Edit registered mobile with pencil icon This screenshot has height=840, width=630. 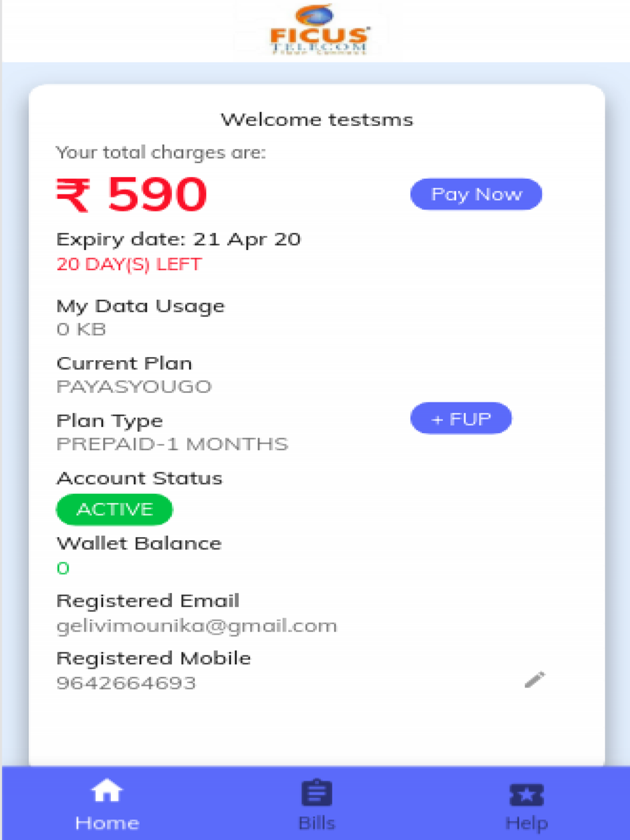click(x=535, y=679)
